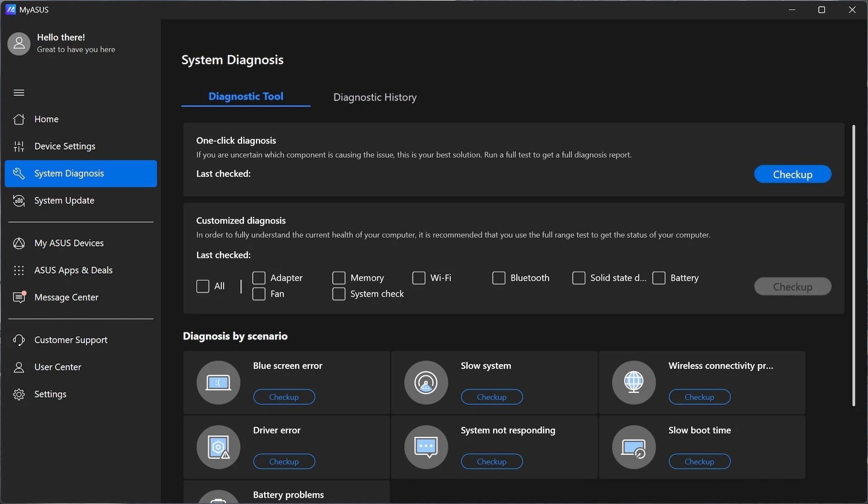Start the Slow system Checkup
This screenshot has width=868, height=504.
(x=491, y=397)
